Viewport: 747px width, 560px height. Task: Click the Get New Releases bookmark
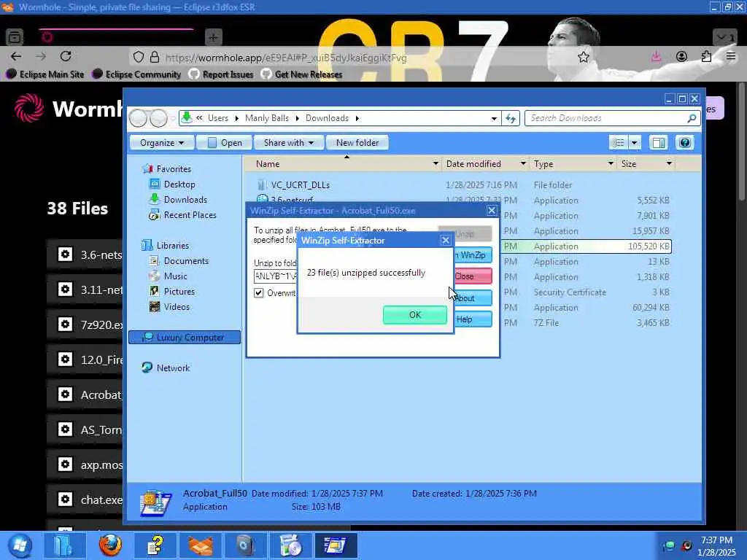[302, 74]
